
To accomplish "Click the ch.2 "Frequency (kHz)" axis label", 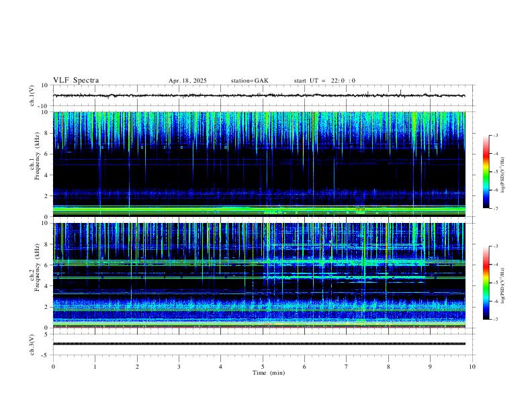I will [x=37, y=267].
